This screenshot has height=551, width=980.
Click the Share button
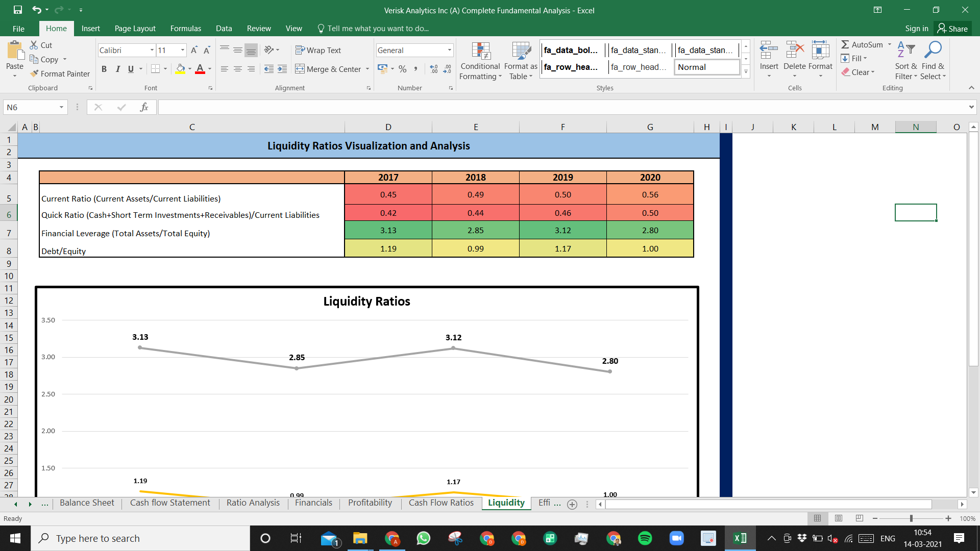pyautogui.click(x=953, y=29)
